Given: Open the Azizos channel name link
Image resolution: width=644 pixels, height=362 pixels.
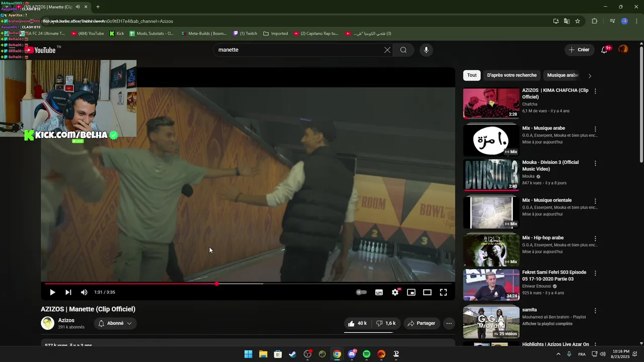Looking at the screenshot, I should point(66,320).
